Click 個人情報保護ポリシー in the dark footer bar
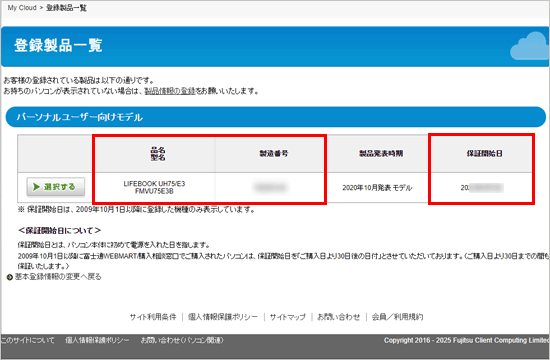The image size is (550, 360). pyautogui.click(x=97, y=340)
